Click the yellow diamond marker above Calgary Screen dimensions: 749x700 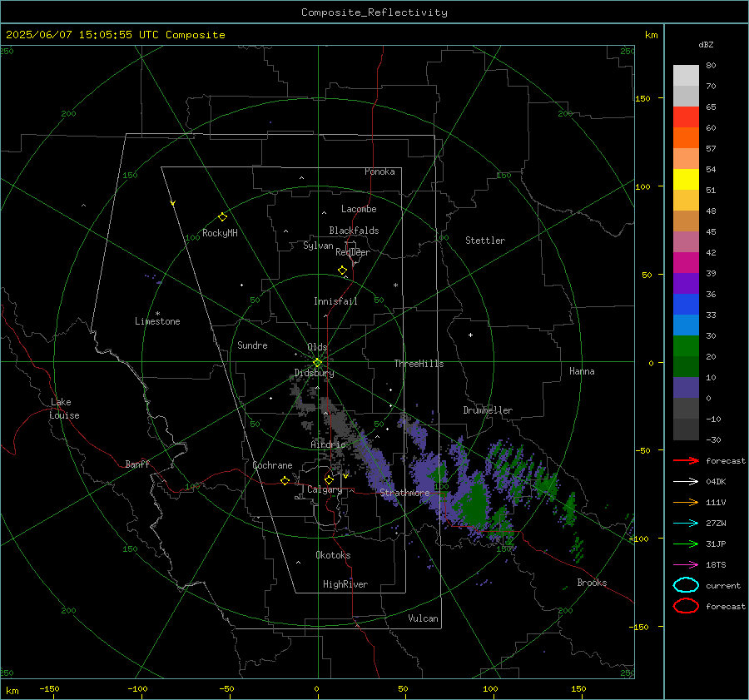tap(329, 479)
